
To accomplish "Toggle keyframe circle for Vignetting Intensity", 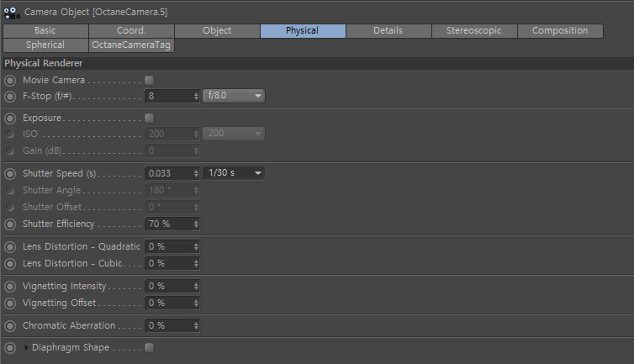I will [x=10, y=287].
